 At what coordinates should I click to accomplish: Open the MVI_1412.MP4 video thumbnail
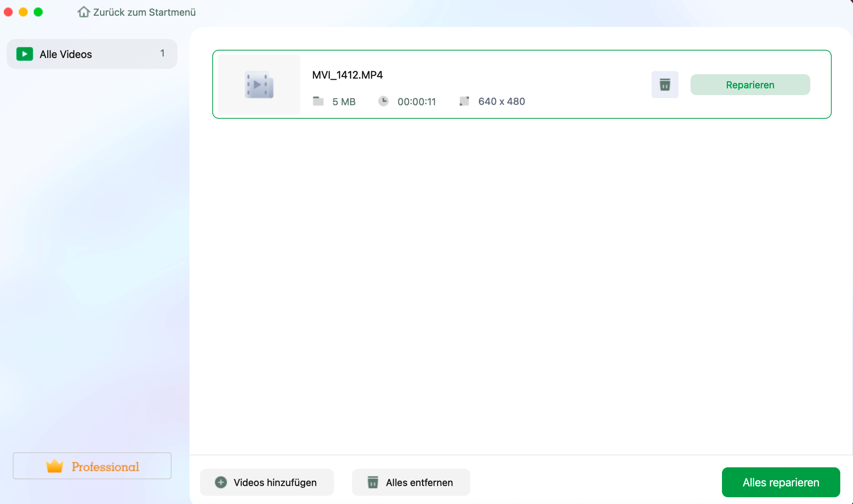pyautogui.click(x=259, y=85)
